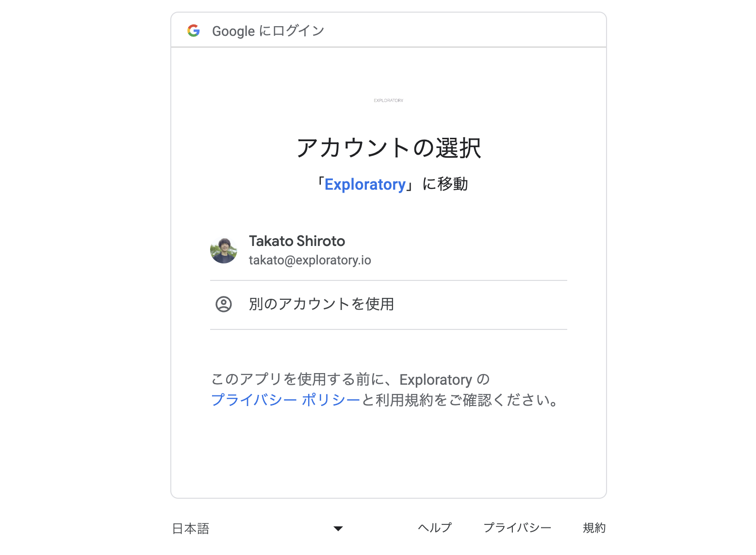
Task: Click と利用規約をご確認ください text
Action: (460, 400)
